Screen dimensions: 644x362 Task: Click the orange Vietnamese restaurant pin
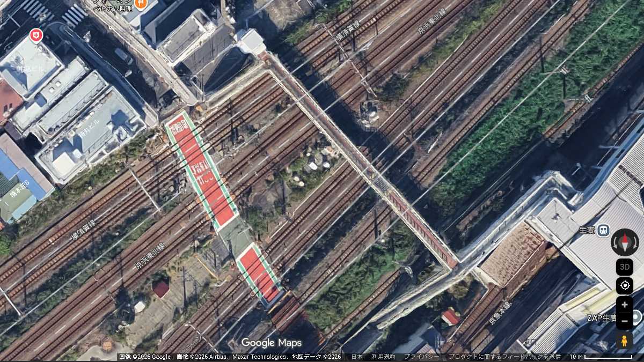click(x=141, y=4)
